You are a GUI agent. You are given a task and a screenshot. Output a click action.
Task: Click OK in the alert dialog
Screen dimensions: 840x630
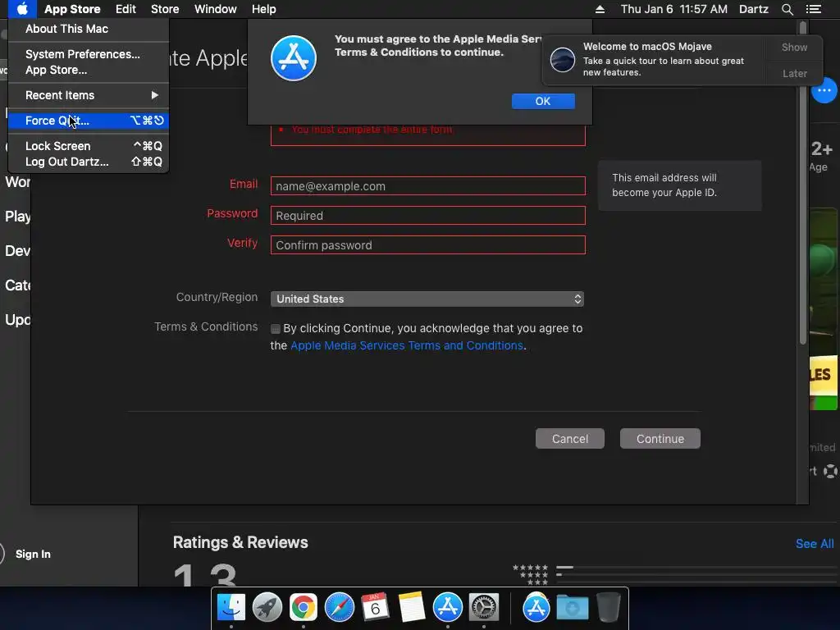tap(543, 101)
